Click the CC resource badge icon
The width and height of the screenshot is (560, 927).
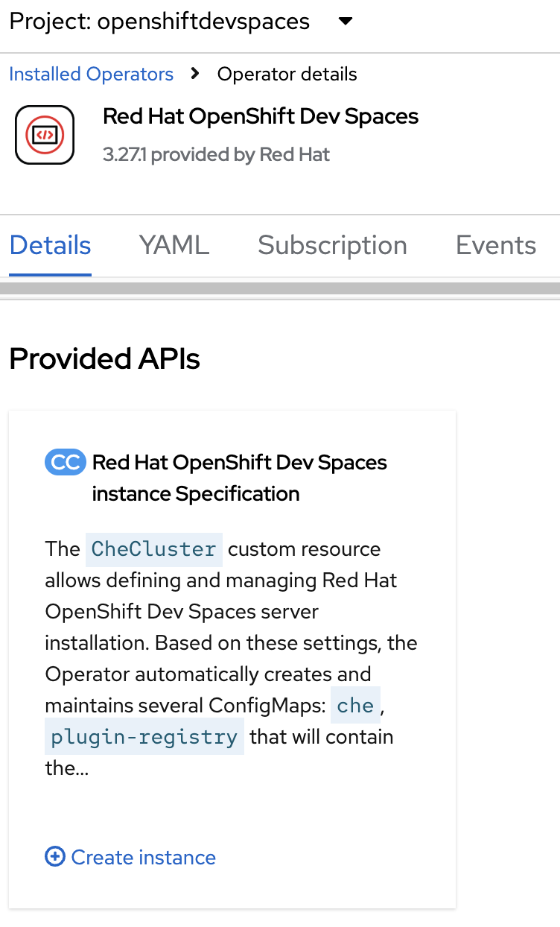point(66,462)
